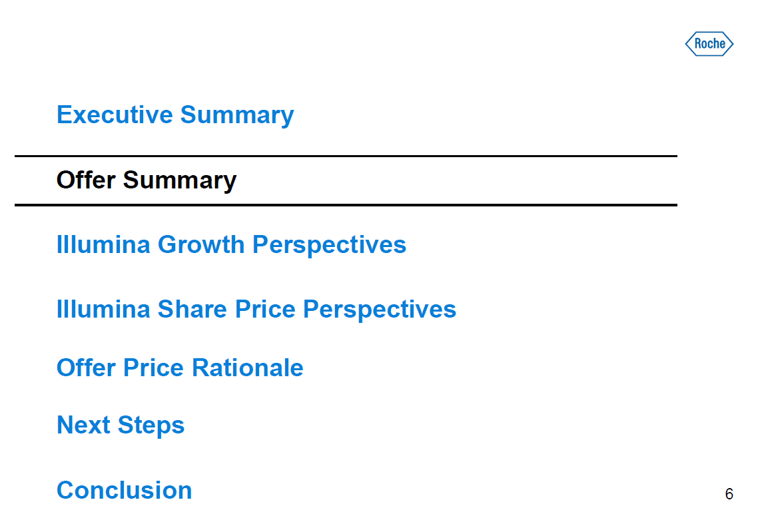Select the highlighted Offer Summary heading
The image size is (766, 532).
(147, 180)
